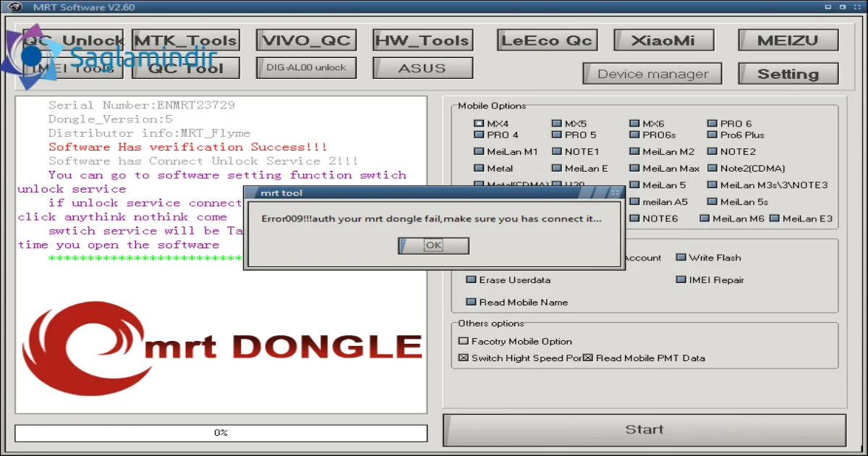Click the DIG-AL00 unlock button
The image size is (868, 456).
point(307,67)
